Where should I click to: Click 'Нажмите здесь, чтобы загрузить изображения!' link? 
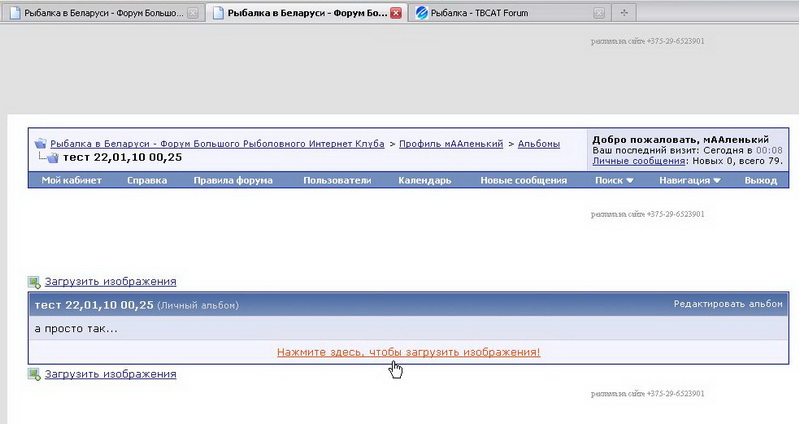[408, 353]
